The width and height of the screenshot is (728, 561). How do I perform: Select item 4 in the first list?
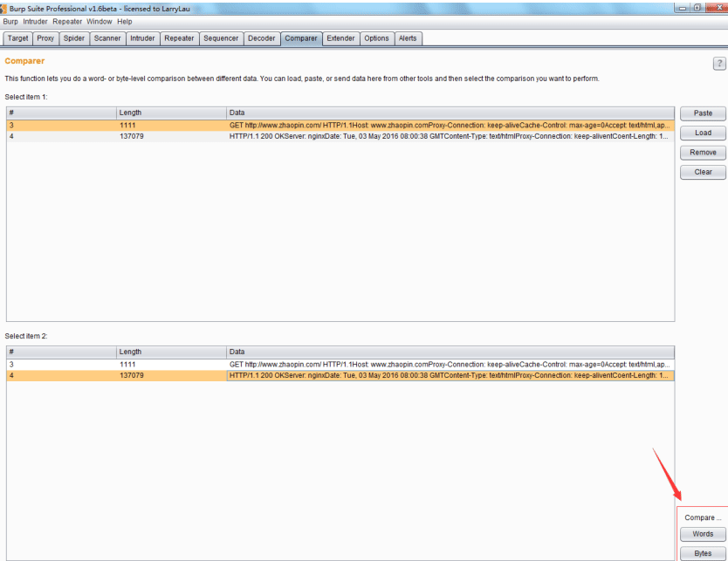340,136
